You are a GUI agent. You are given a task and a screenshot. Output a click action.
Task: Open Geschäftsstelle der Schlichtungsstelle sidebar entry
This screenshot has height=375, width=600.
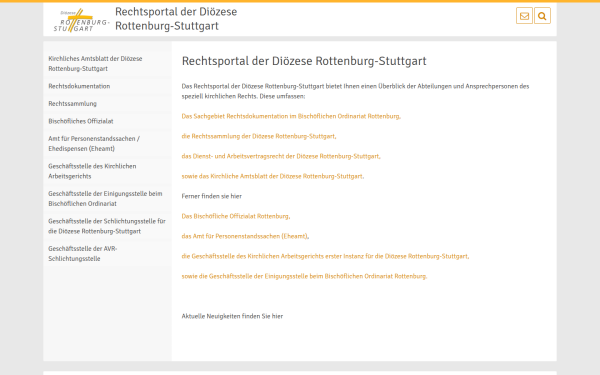(x=108, y=226)
